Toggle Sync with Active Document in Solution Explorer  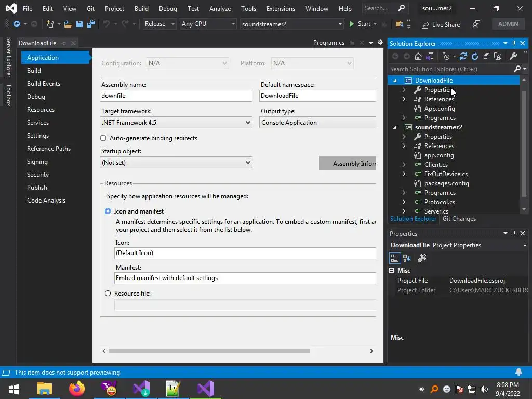(x=463, y=56)
